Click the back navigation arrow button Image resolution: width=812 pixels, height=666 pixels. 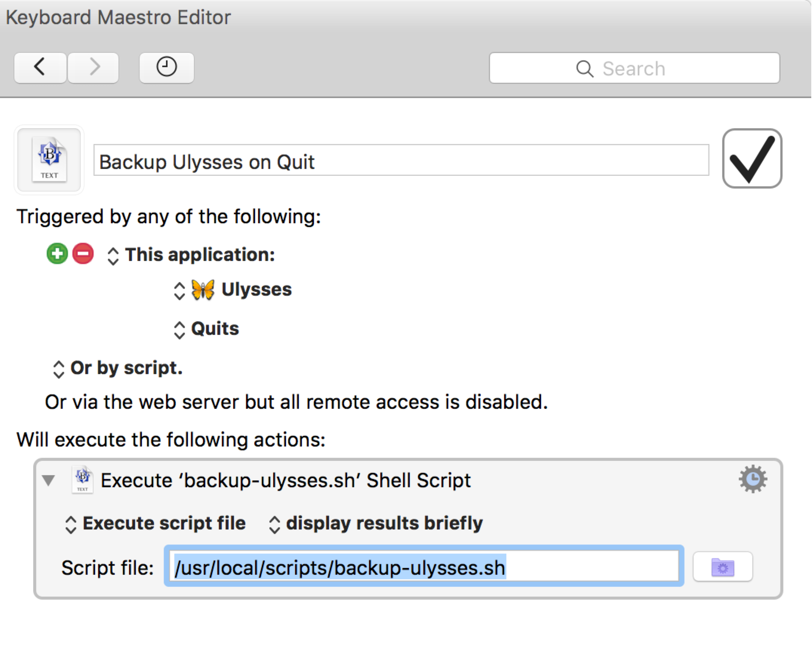pyautogui.click(x=40, y=68)
